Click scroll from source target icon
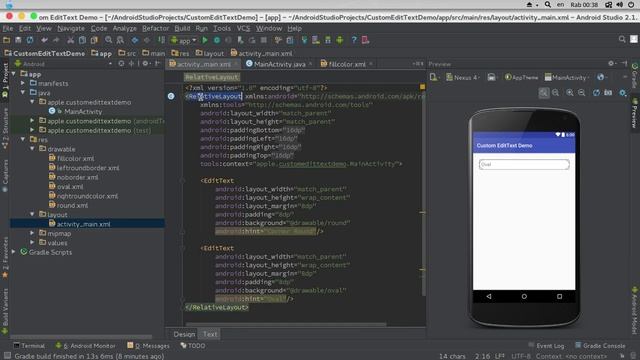The width and height of the screenshot is (640, 360). (121, 64)
